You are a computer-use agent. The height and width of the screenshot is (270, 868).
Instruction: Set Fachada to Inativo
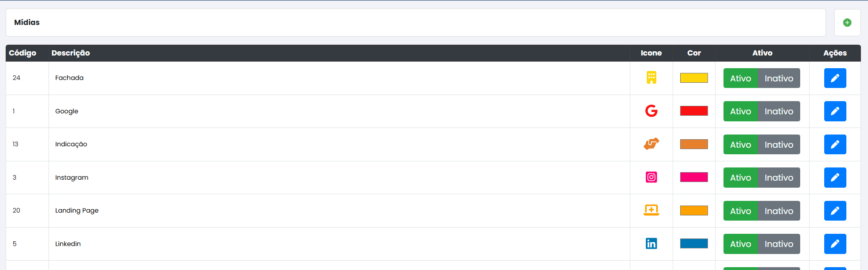coord(779,78)
